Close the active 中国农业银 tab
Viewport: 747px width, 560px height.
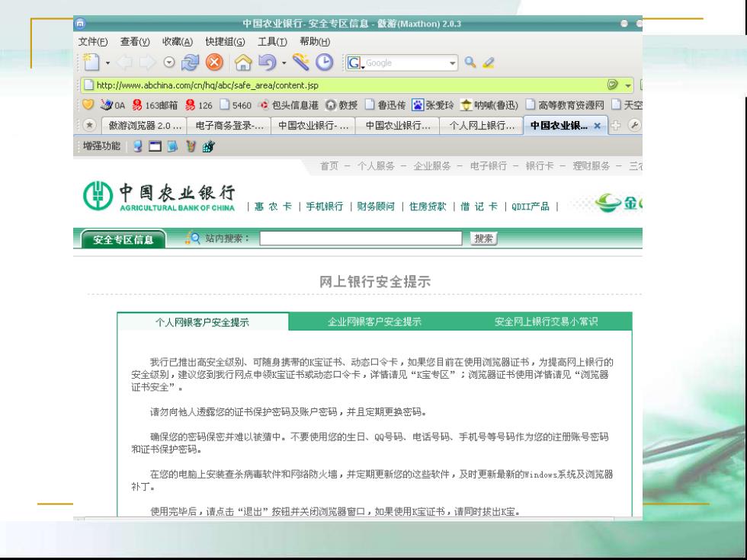coord(597,126)
